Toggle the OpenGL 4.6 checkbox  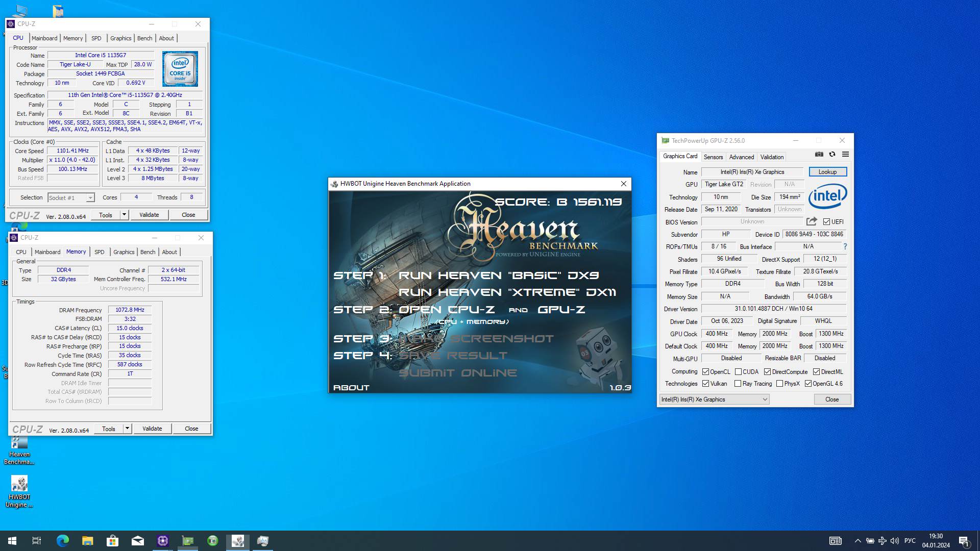point(808,384)
